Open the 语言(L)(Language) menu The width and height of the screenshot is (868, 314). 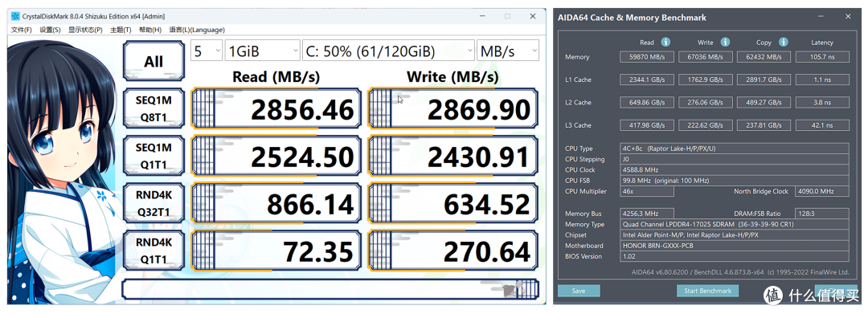pos(197,30)
